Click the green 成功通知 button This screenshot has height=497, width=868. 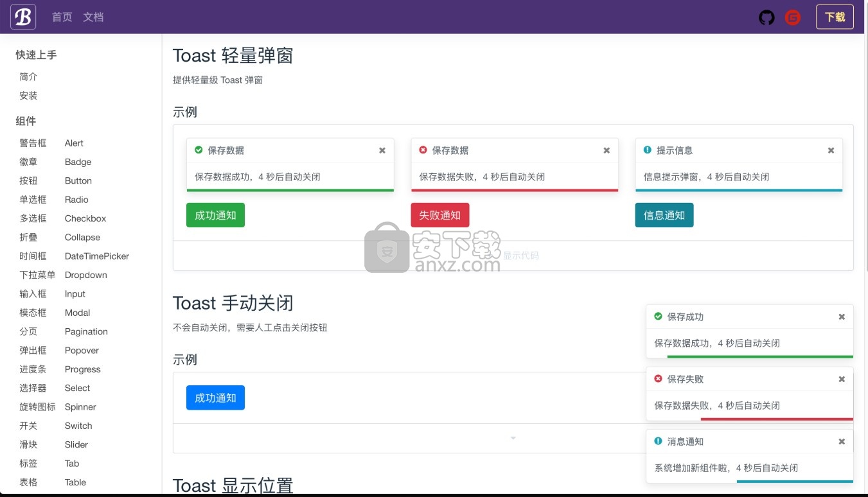point(215,215)
